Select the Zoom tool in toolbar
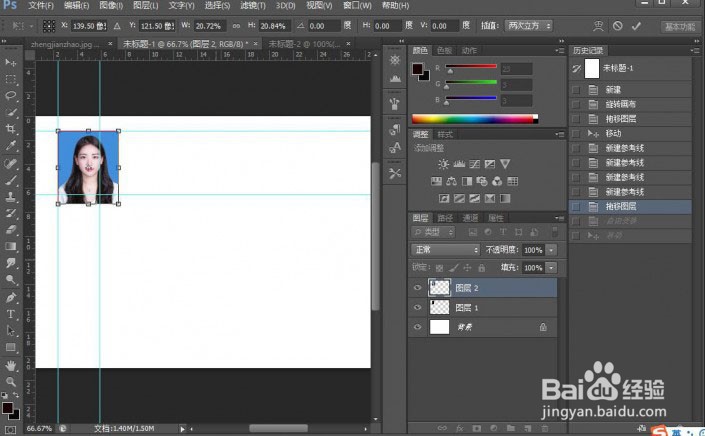705x436 pixels. [10, 382]
